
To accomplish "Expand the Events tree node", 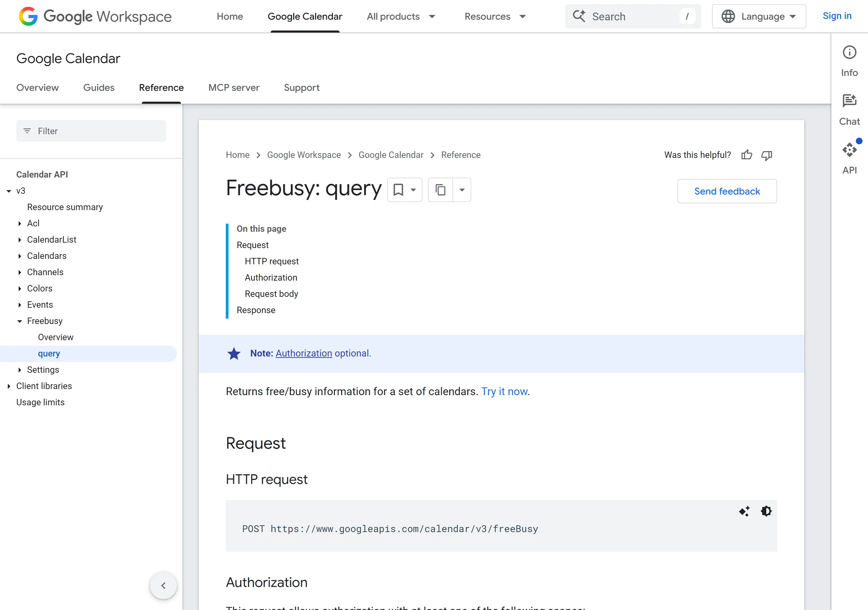I will point(20,305).
